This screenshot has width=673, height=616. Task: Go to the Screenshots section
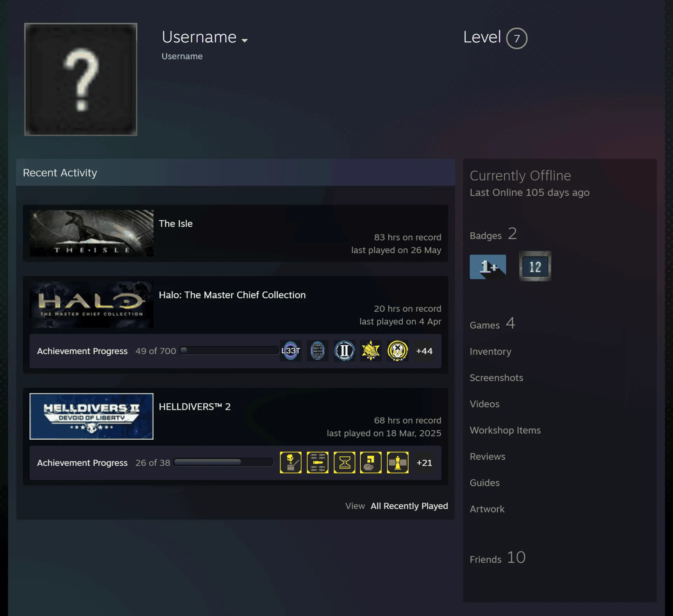(x=496, y=378)
